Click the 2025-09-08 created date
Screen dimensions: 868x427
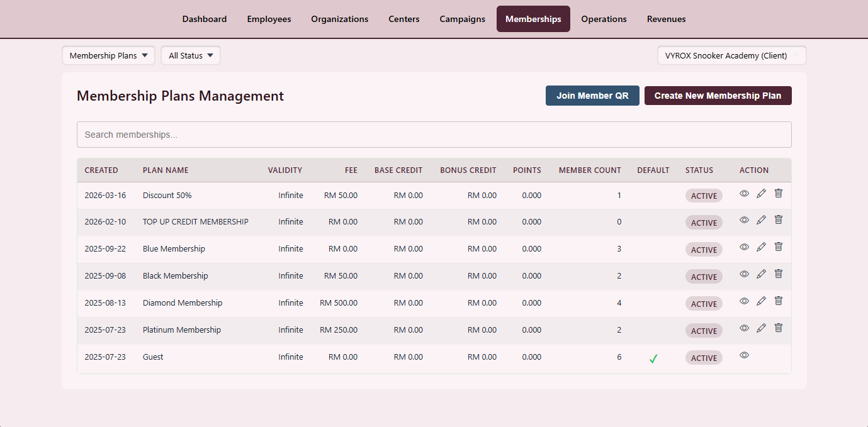105,276
